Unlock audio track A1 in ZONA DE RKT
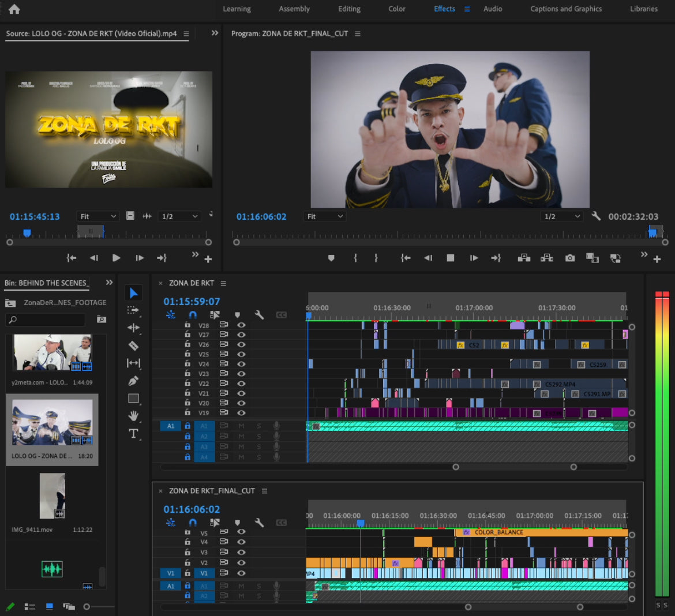The image size is (675, 616). point(187,426)
